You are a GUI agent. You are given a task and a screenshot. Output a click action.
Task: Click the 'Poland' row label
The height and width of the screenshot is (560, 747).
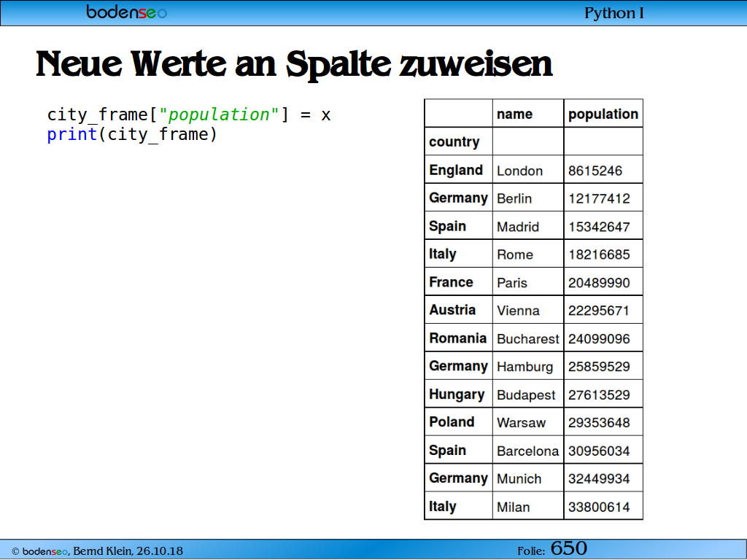pyautogui.click(x=452, y=422)
